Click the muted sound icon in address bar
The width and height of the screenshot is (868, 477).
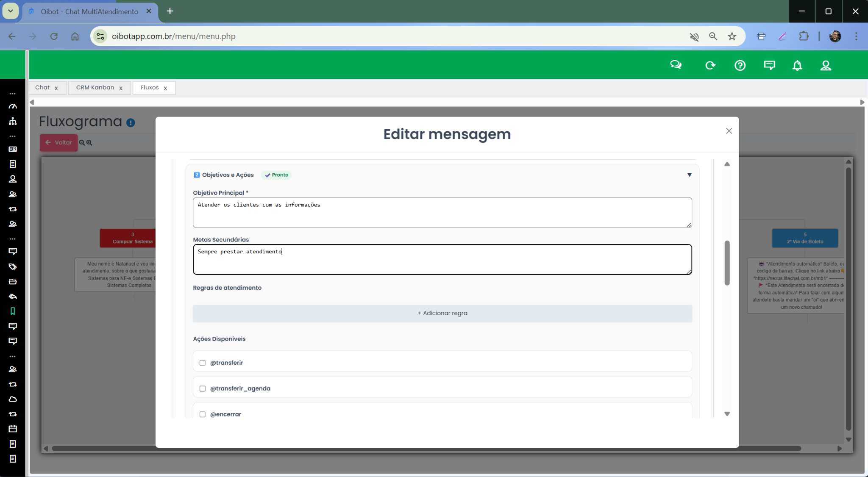coord(694,37)
